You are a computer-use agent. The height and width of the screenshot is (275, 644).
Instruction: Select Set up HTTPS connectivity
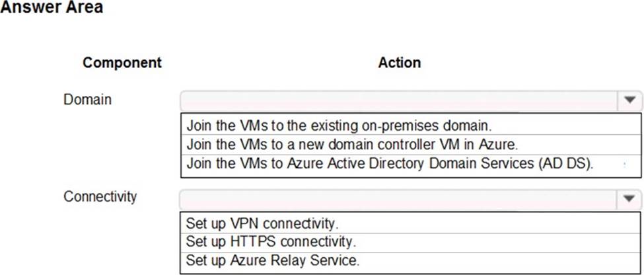[411, 242]
